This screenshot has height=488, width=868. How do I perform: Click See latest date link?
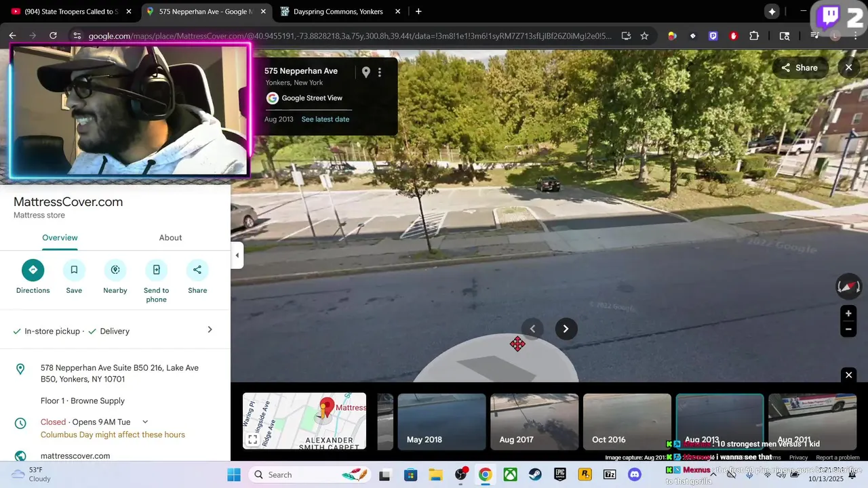325,119
